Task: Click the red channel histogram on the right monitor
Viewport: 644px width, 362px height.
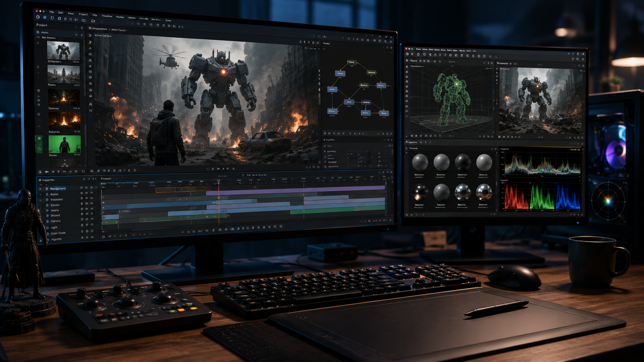Action: pyautogui.click(x=516, y=196)
